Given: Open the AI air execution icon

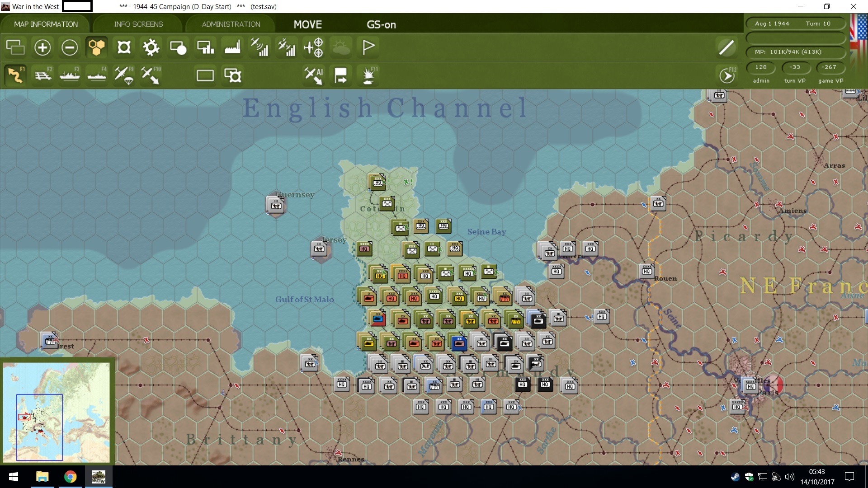Looking at the screenshot, I should [x=313, y=75].
